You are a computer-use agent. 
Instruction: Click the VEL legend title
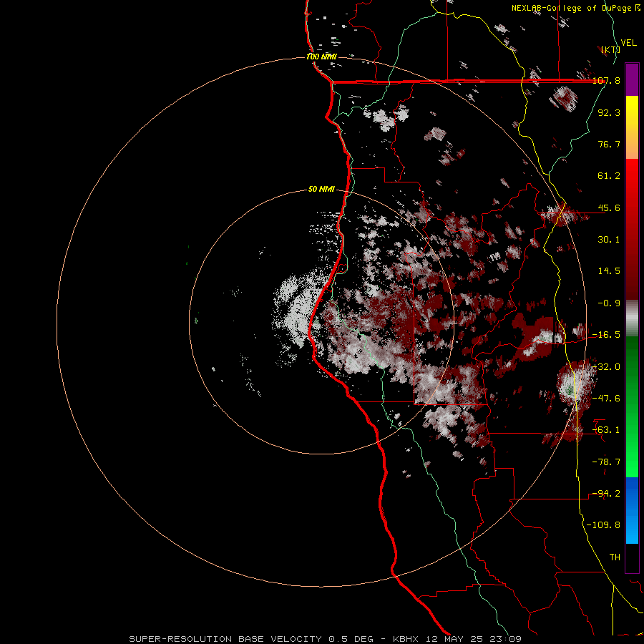(628, 43)
